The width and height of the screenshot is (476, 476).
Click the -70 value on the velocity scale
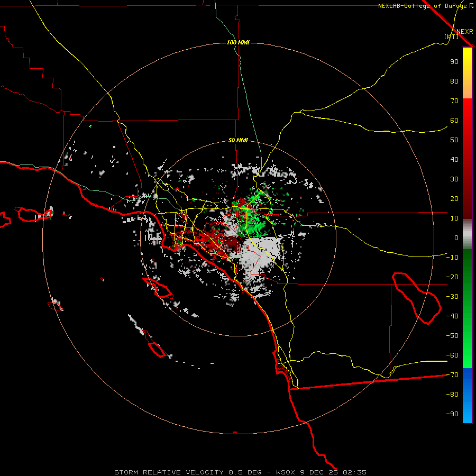click(x=453, y=375)
